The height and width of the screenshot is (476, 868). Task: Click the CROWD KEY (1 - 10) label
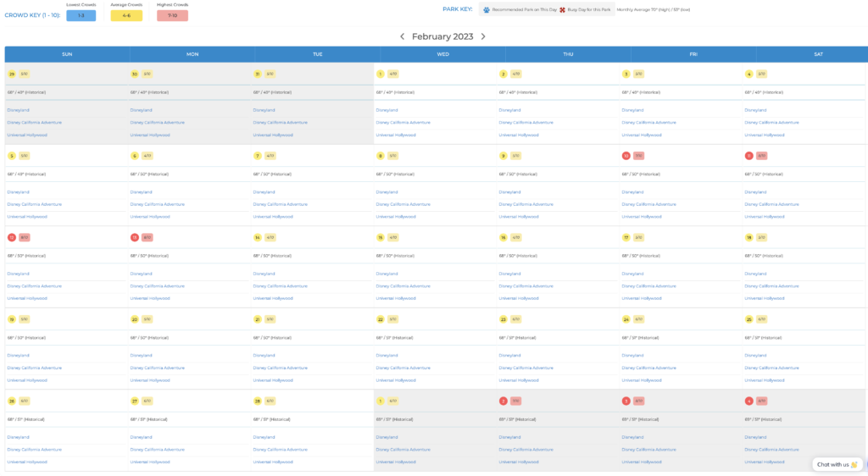click(33, 15)
